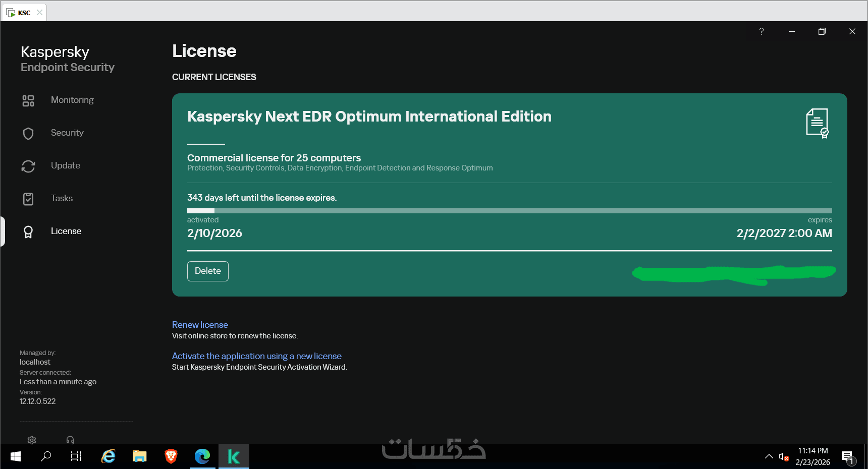The height and width of the screenshot is (469, 868).
Task: Go to the Tasks clipboard icon
Action: (x=28, y=199)
